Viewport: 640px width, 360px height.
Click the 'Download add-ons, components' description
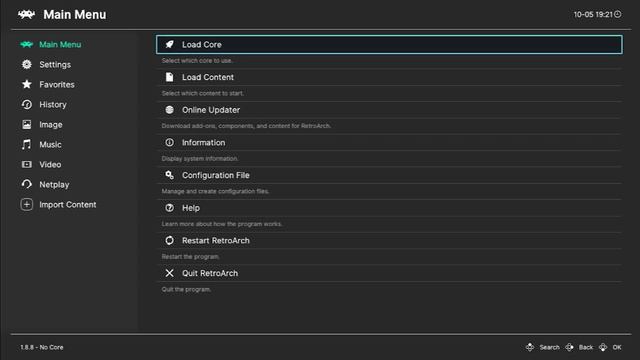246,126
